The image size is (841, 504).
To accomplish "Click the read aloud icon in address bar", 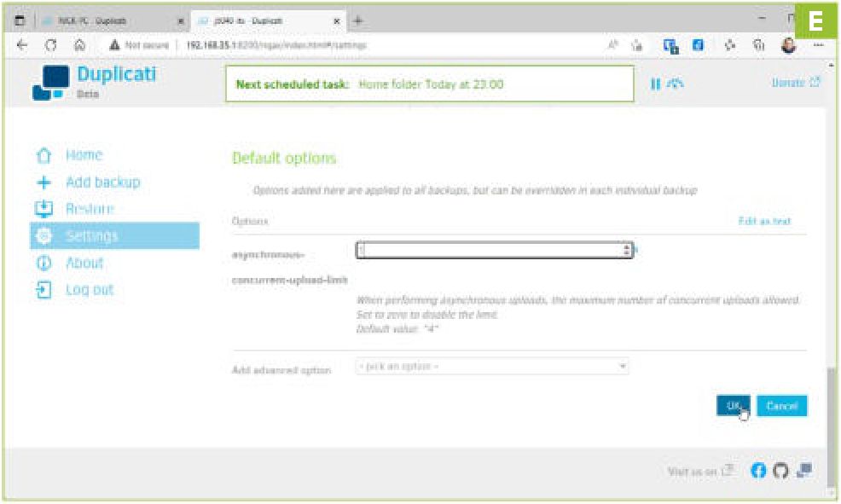I will (x=613, y=45).
